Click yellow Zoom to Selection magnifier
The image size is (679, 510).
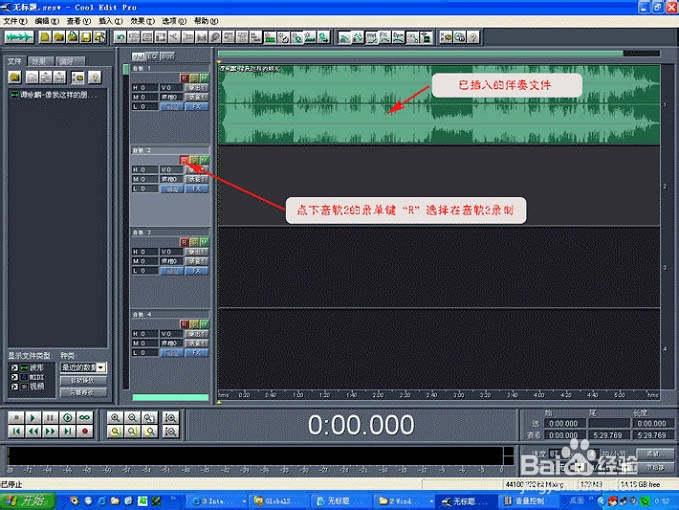coord(115,431)
